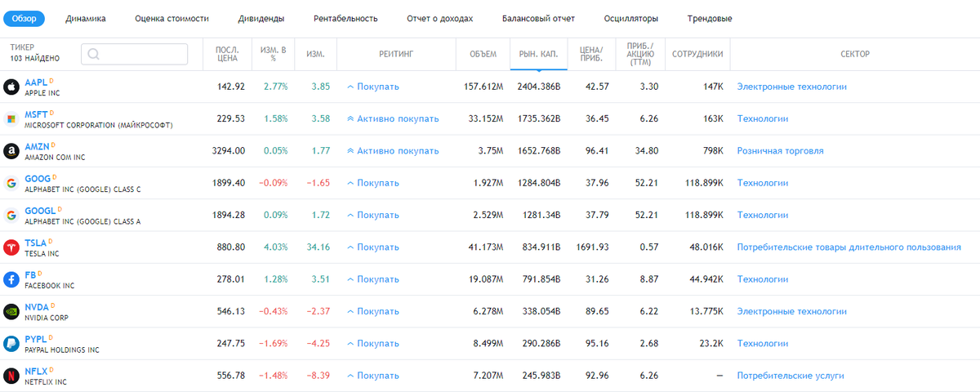Open the GOOGL ticker link

coord(40,212)
